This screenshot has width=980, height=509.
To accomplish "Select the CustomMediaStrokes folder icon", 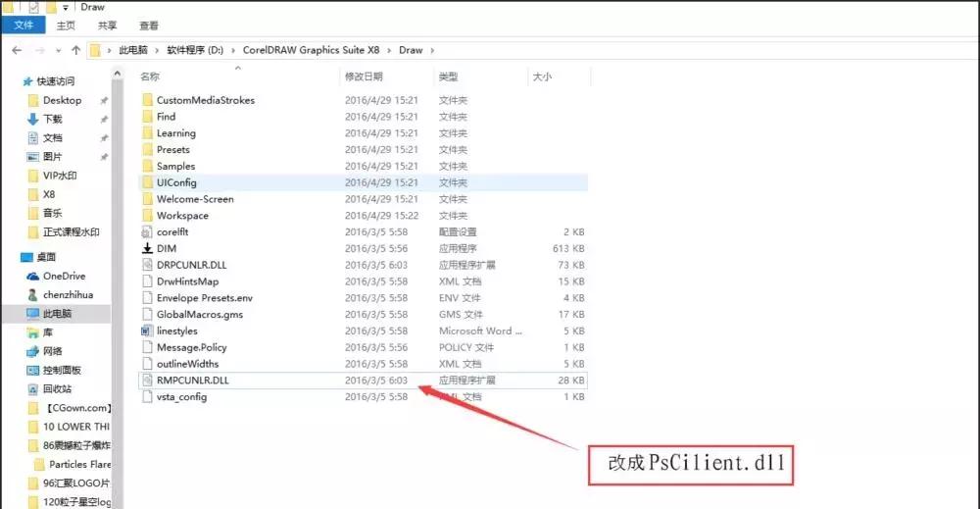I will [x=147, y=100].
